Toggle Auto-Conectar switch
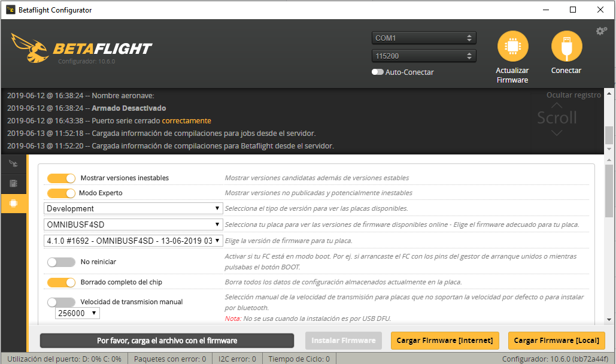The image size is (616, 364). 378,72
